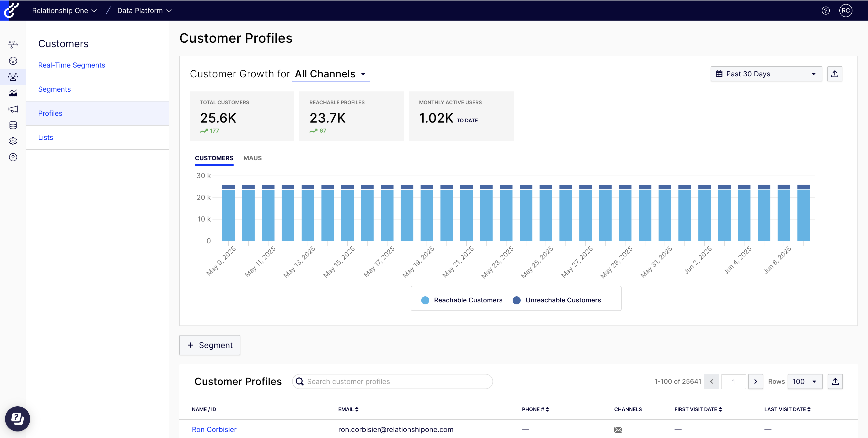Select the campaigns megaphone icon
This screenshot has height=438, width=868.
tap(13, 109)
